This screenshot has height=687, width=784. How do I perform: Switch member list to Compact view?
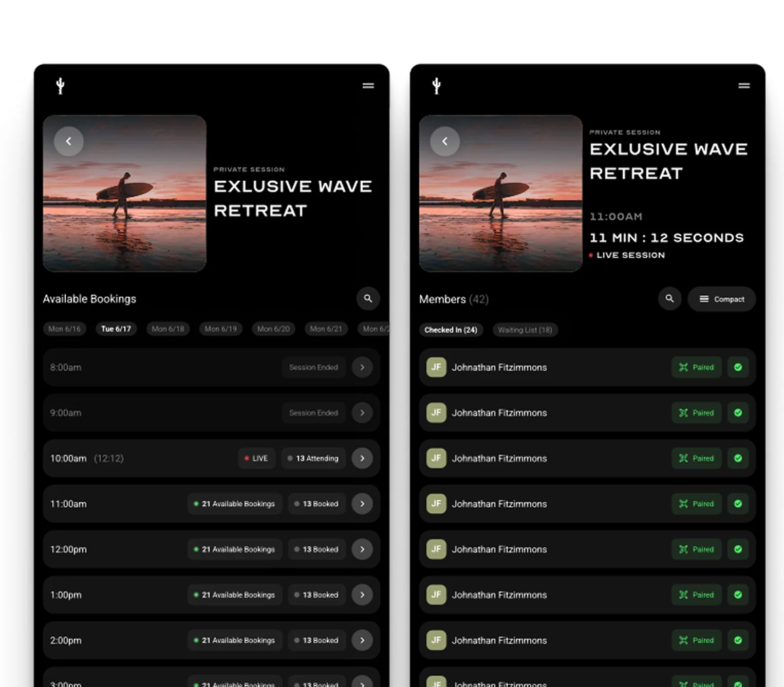(x=721, y=299)
